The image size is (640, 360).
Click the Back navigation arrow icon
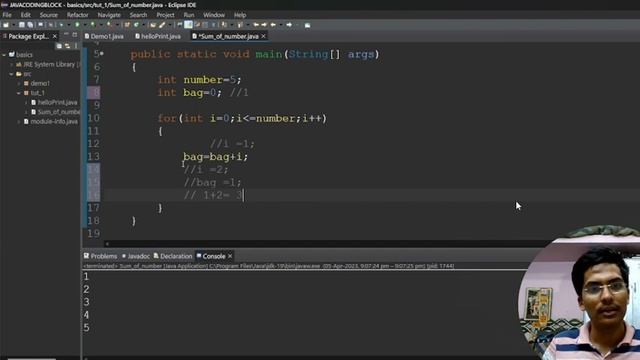click(273, 25)
